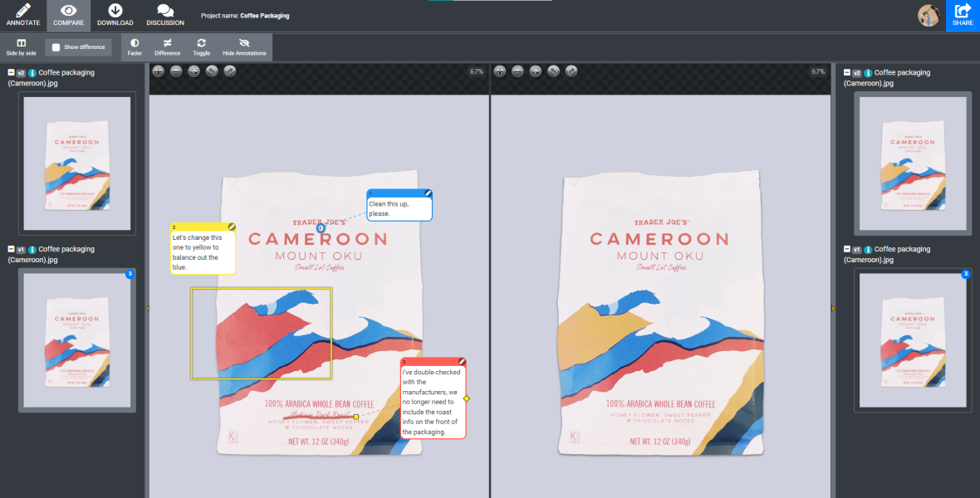Click the v1 version tag in right list
This screenshot has height=498, width=980.
click(x=857, y=250)
